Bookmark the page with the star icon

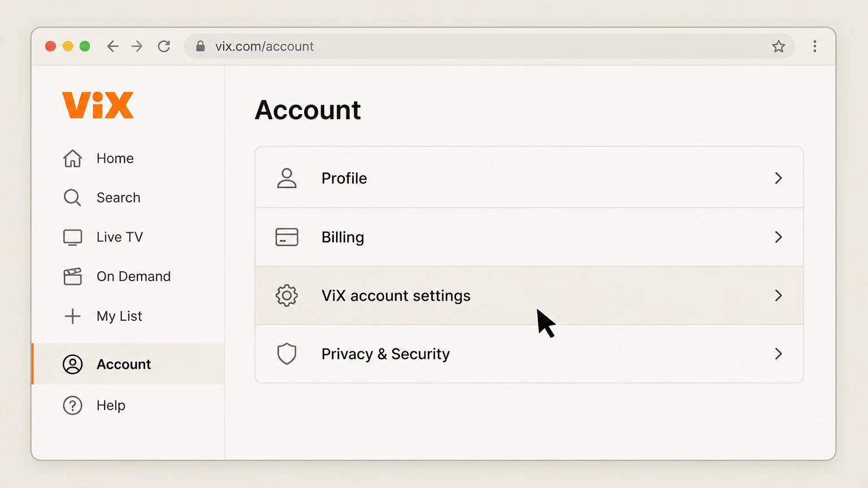click(779, 46)
